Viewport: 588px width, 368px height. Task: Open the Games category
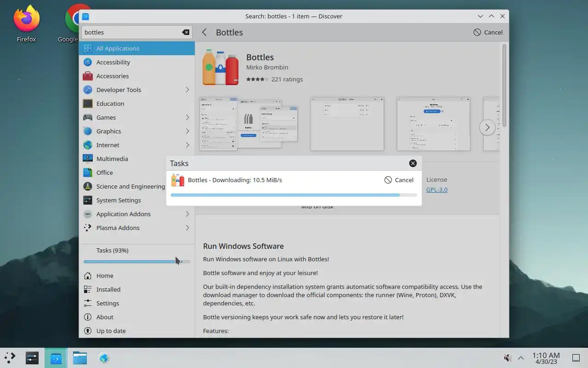click(x=137, y=117)
